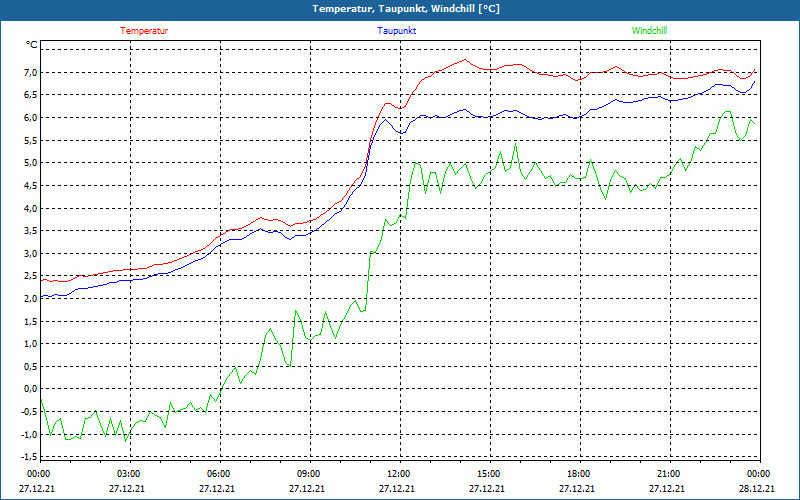The height and width of the screenshot is (500, 800).
Task: Select the 6,0 y-axis value
Action: pyautogui.click(x=31, y=117)
